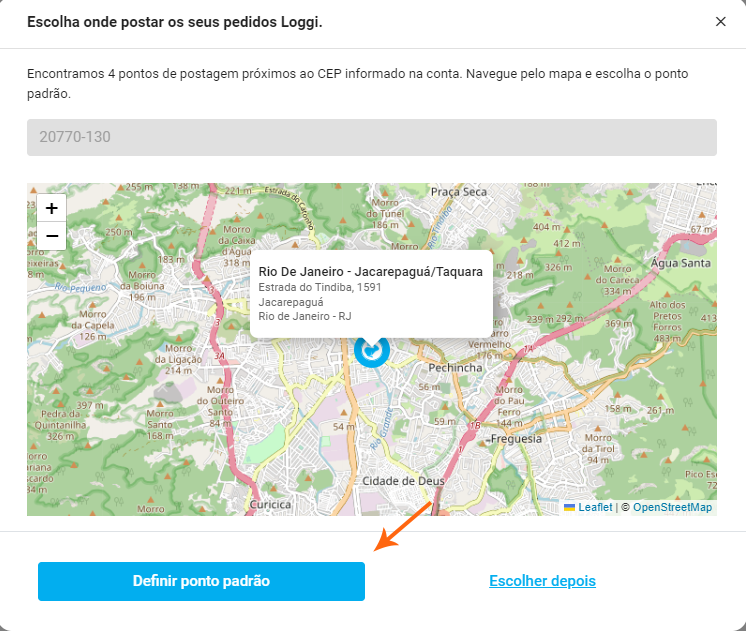746x631 pixels.
Task: Click the Pechincha label on the map
Action: tap(455, 368)
